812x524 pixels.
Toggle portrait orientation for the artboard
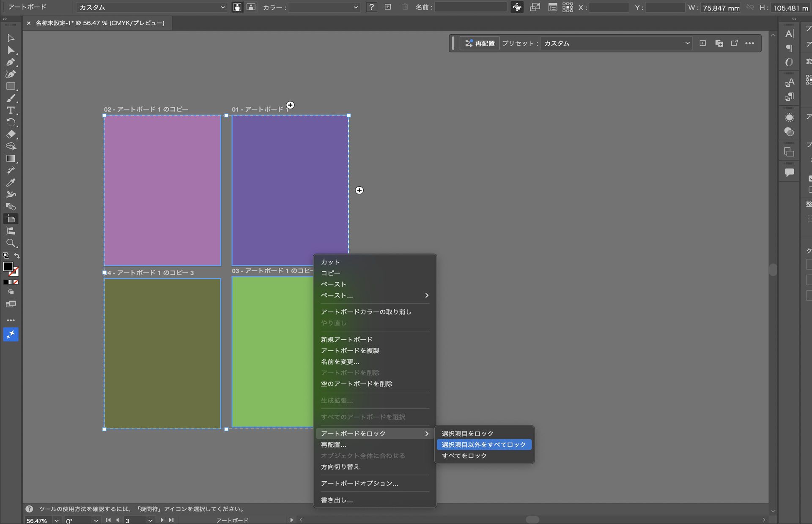237,7
